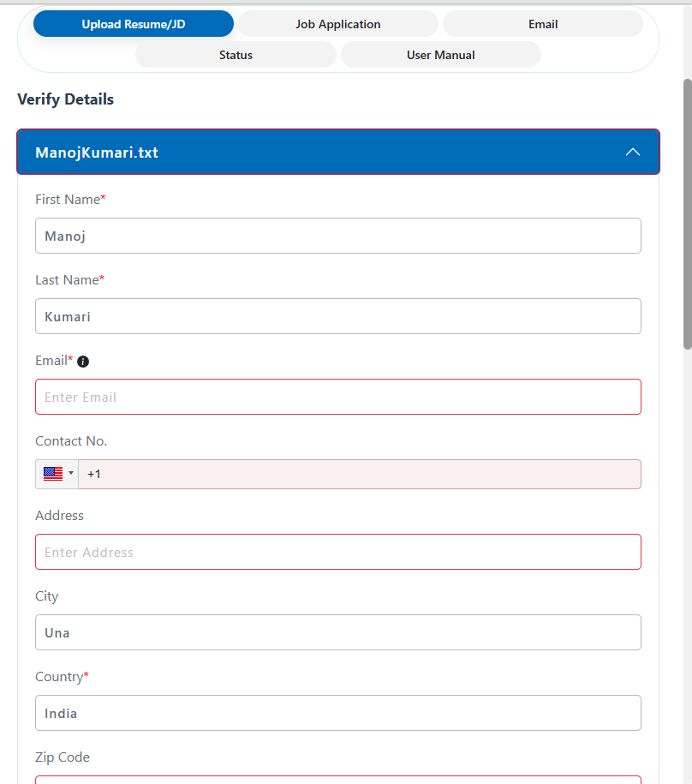Go to the Email tab
692x784 pixels.
(x=542, y=24)
